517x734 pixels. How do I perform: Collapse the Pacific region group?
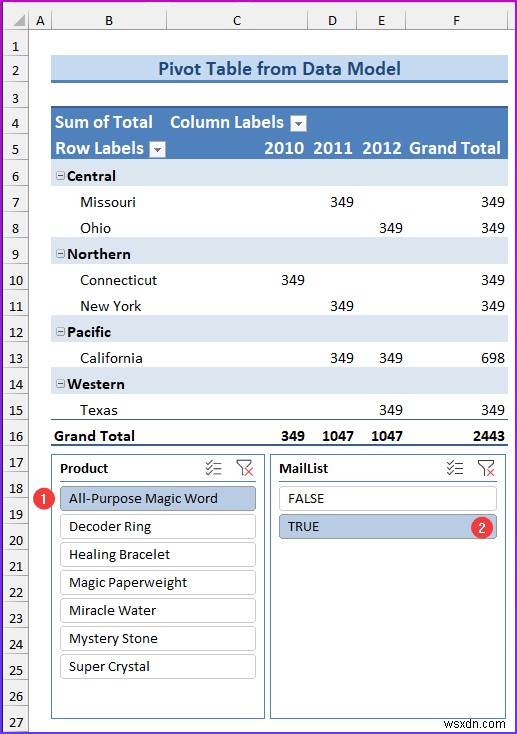click(x=60, y=331)
